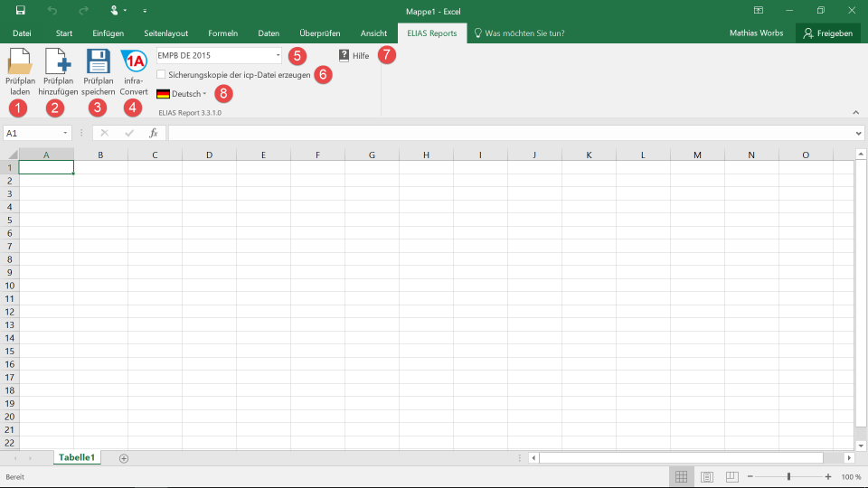Click the 100 % zoom level
868x488 pixels.
click(x=851, y=477)
